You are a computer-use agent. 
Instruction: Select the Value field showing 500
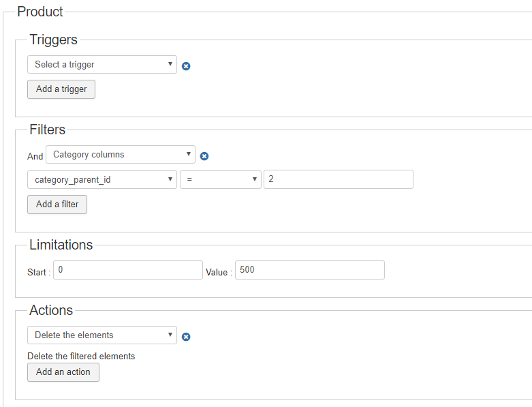[x=310, y=270]
